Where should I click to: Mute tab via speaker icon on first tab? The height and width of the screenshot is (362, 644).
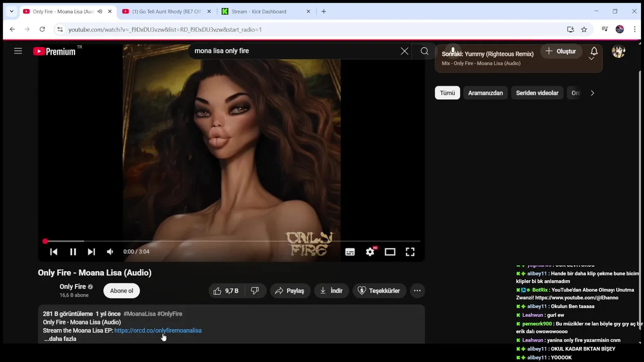coord(100,12)
